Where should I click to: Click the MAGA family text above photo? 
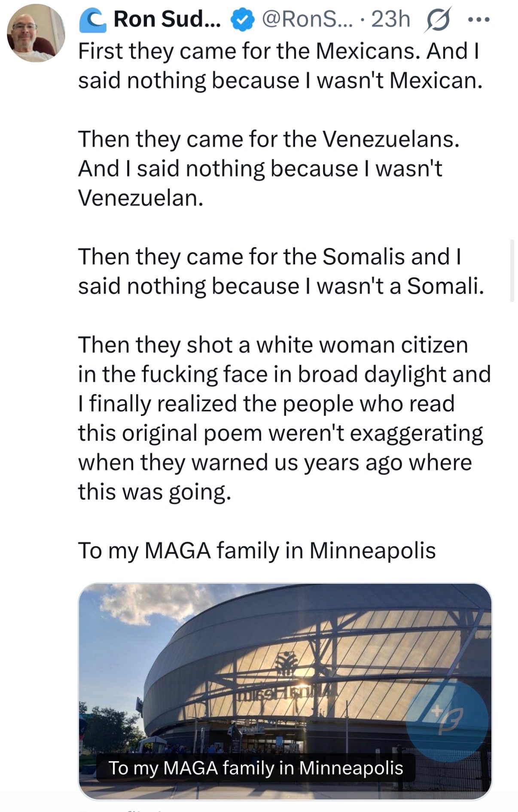256,550
